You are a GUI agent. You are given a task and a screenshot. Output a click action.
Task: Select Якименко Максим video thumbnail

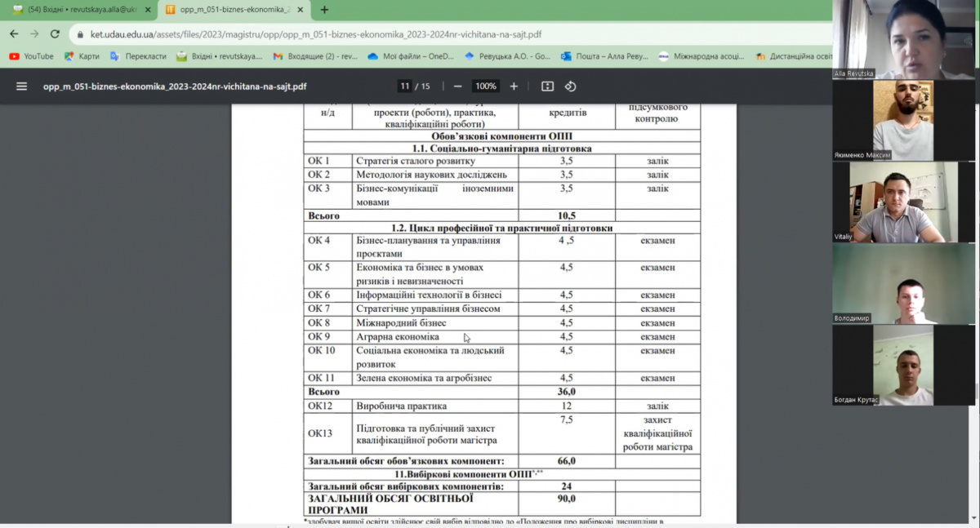coord(903,120)
